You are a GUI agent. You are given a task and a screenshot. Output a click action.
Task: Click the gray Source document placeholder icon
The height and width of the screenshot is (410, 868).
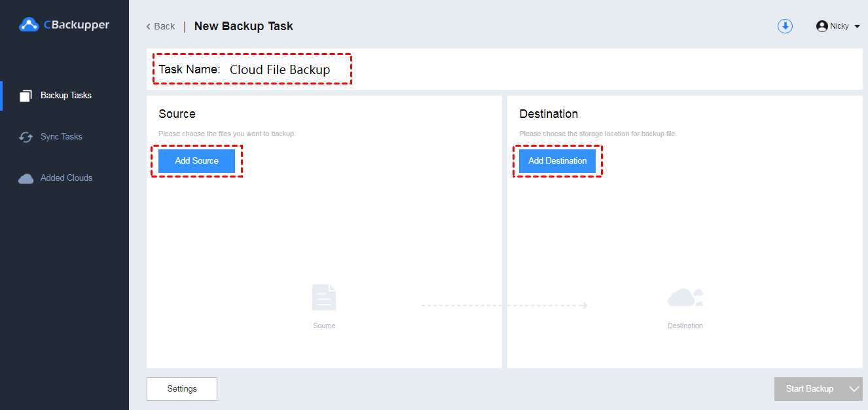[x=324, y=297]
